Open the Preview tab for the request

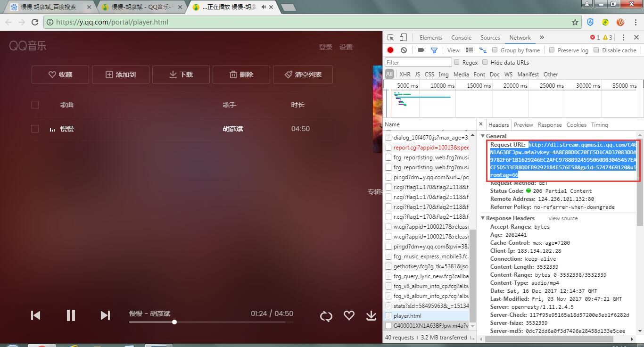523,124
